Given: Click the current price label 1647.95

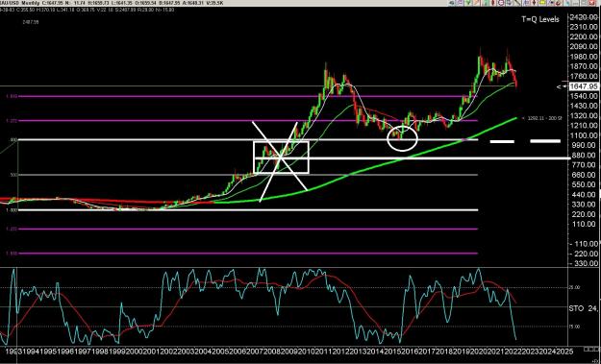Looking at the screenshot, I should pyautogui.click(x=584, y=86).
